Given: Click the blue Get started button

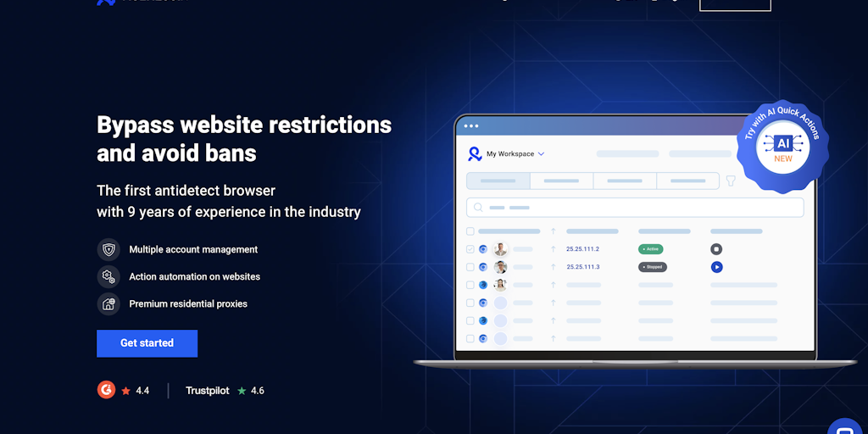Looking at the screenshot, I should click(x=147, y=343).
